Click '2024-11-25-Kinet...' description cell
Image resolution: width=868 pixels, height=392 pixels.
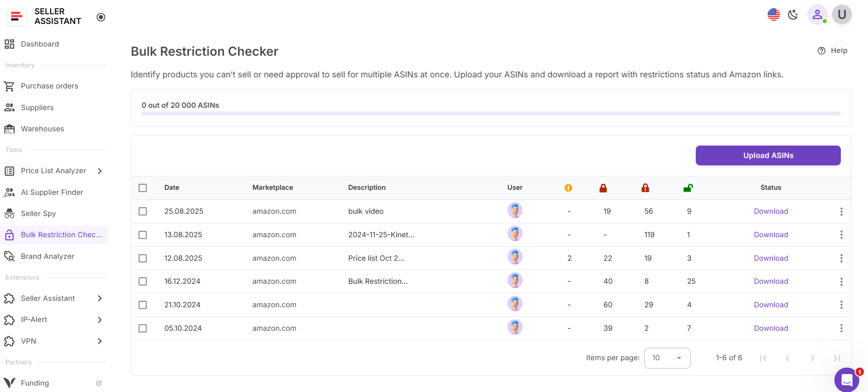point(381,235)
